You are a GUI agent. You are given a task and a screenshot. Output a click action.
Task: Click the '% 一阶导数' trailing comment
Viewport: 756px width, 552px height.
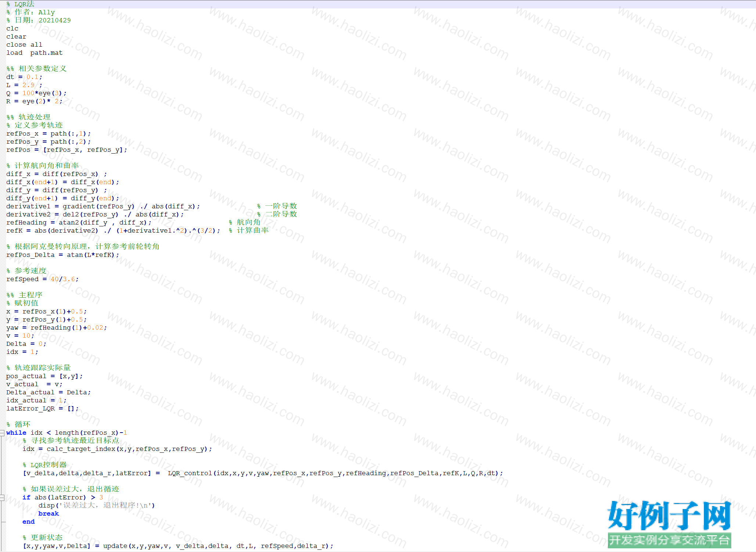coord(277,206)
